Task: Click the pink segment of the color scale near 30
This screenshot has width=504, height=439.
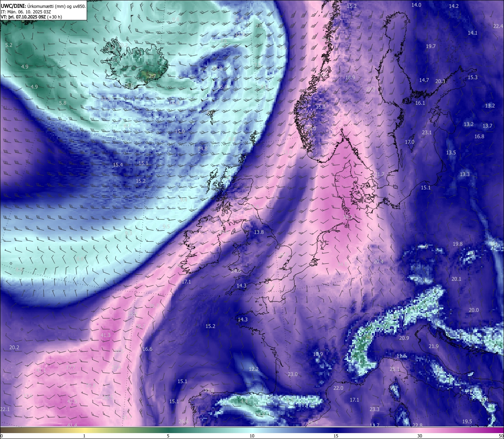Action: pyautogui.click(x=420, y=430)
